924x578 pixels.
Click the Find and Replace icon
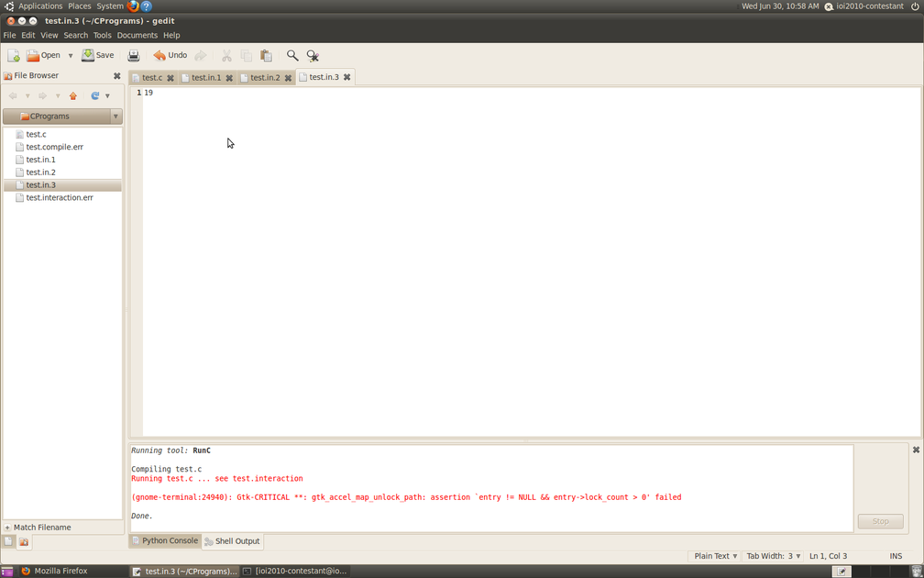point(313,56)
